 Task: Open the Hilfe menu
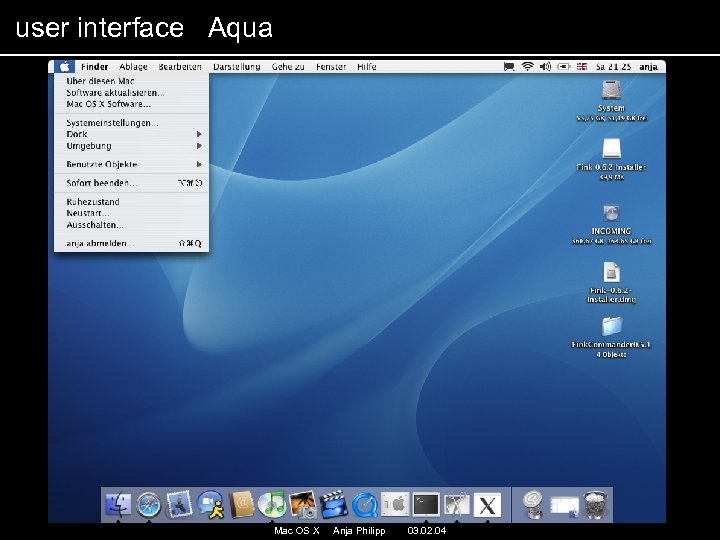coord(367,67)
